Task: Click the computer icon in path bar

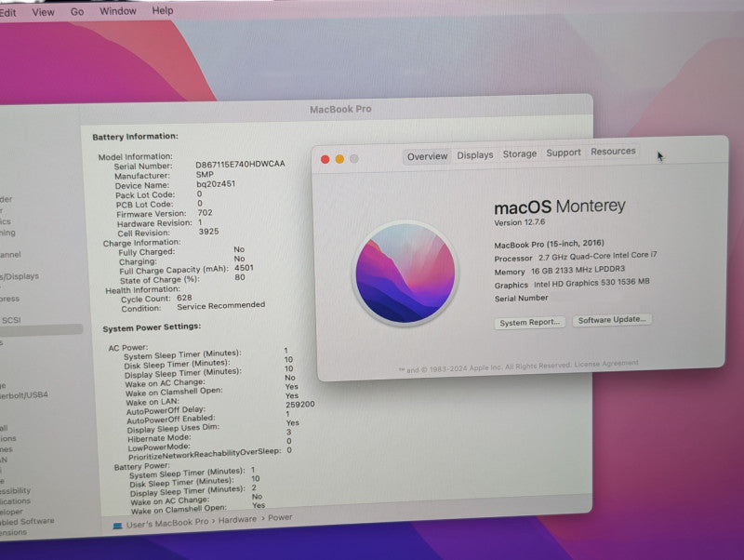Action: tap(118, 526)
